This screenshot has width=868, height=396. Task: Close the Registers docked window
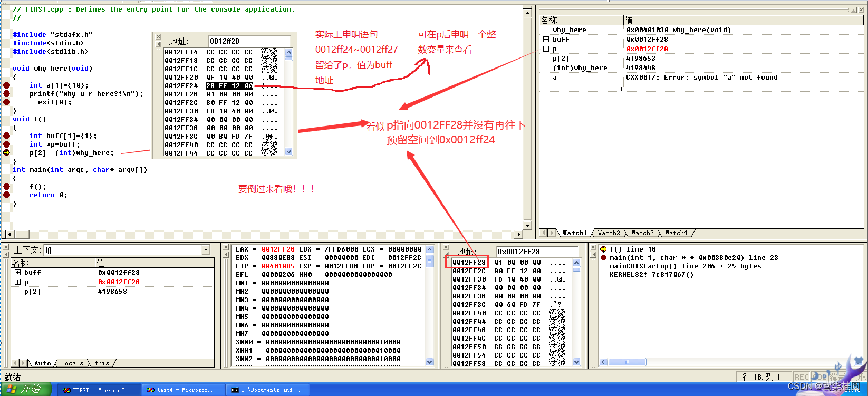click(225, 247)
